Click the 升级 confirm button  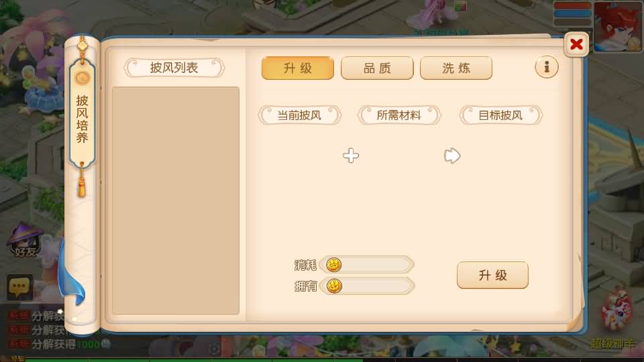492,275
